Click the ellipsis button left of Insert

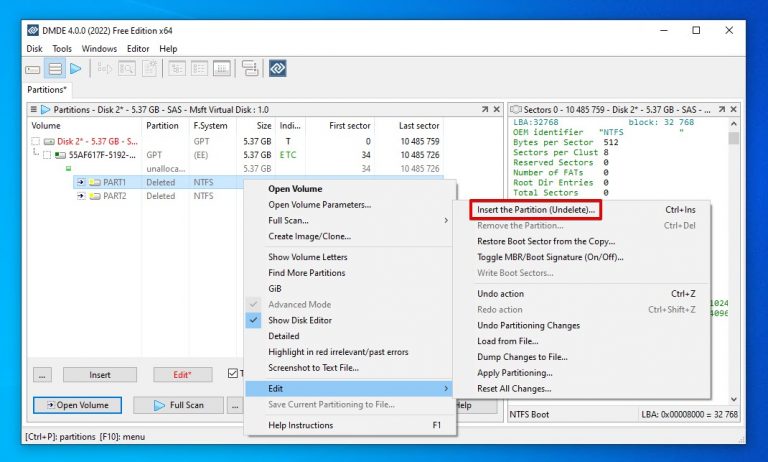pyautogui.click(x=42, y=375)
